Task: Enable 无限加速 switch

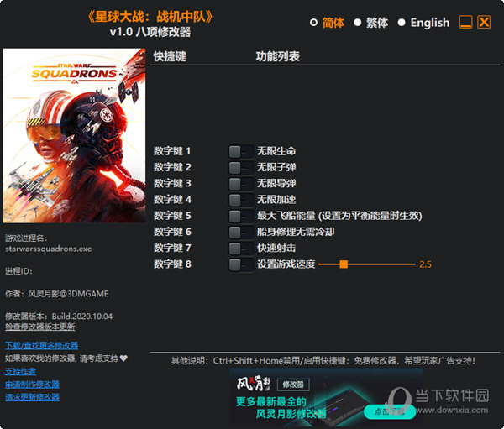Action: click(241, 200)
